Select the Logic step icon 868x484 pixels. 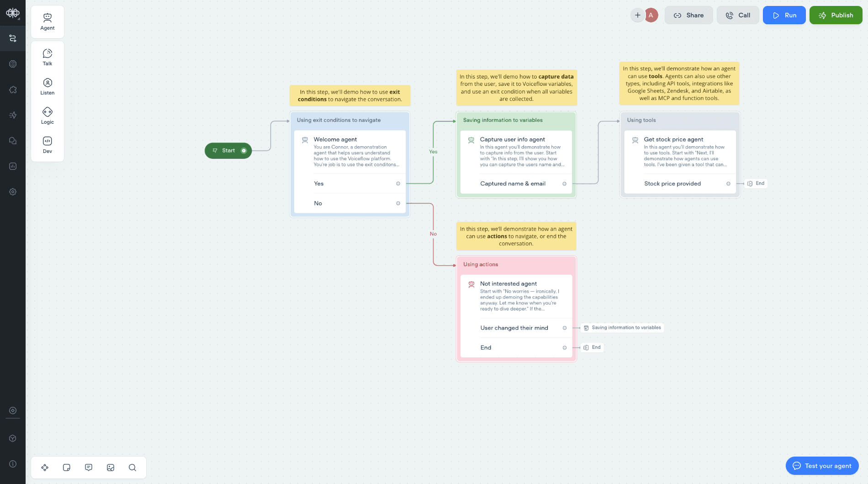pos(47,115)
